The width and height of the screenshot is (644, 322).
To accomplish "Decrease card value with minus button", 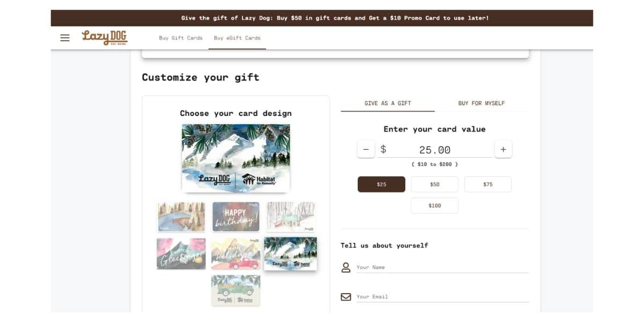I will (366, 149).
